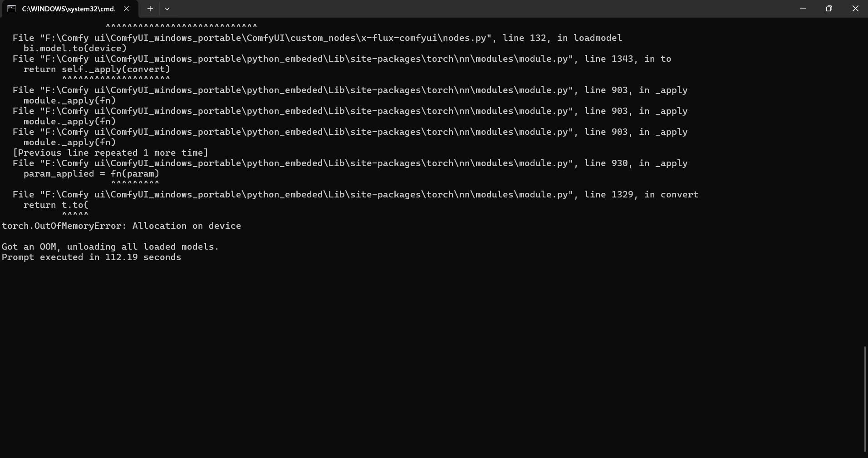Click the '[Previous line repeated 1 more time]' text
The height and width of the screenshot is (458, 868).
110,153
